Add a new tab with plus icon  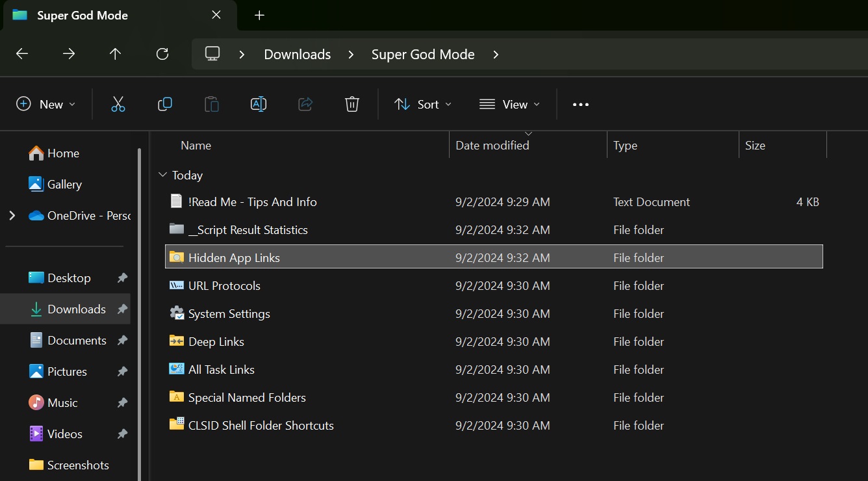pos(259,15)
